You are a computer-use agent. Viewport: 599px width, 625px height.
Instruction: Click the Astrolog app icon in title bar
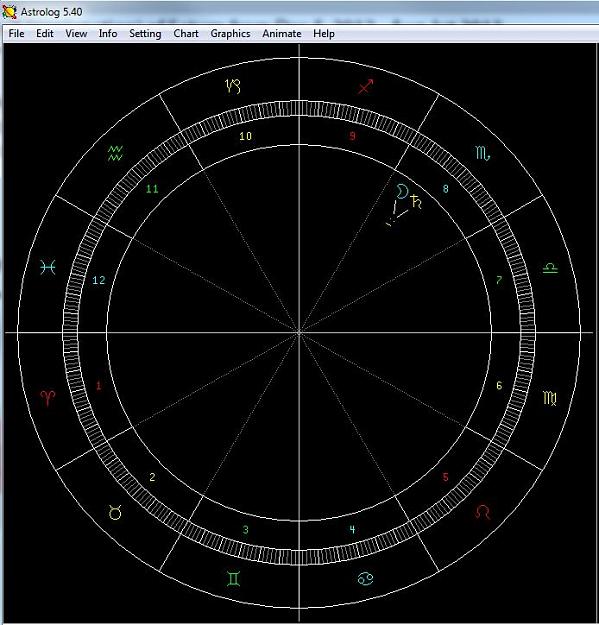coord(9,12)
